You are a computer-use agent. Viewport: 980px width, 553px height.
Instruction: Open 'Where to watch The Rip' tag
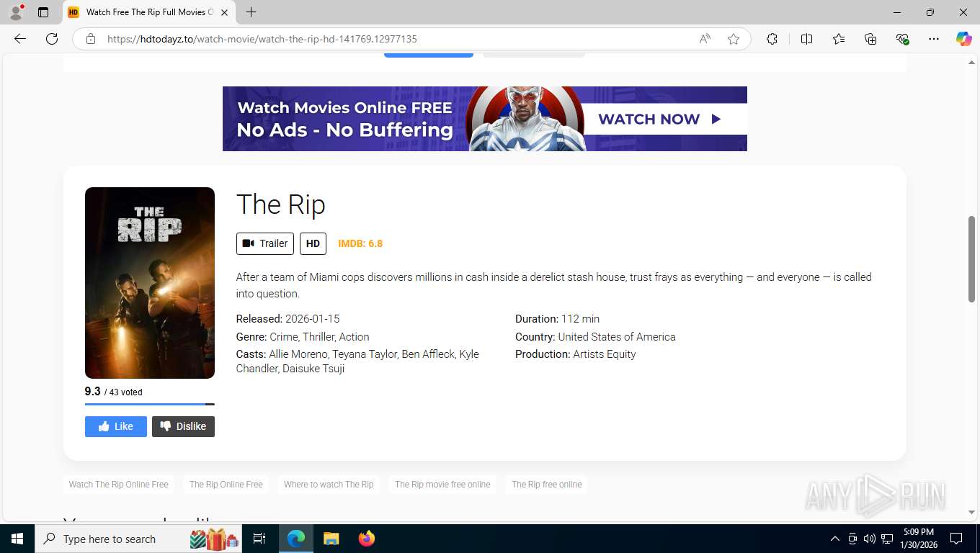(x=329, y=485)
